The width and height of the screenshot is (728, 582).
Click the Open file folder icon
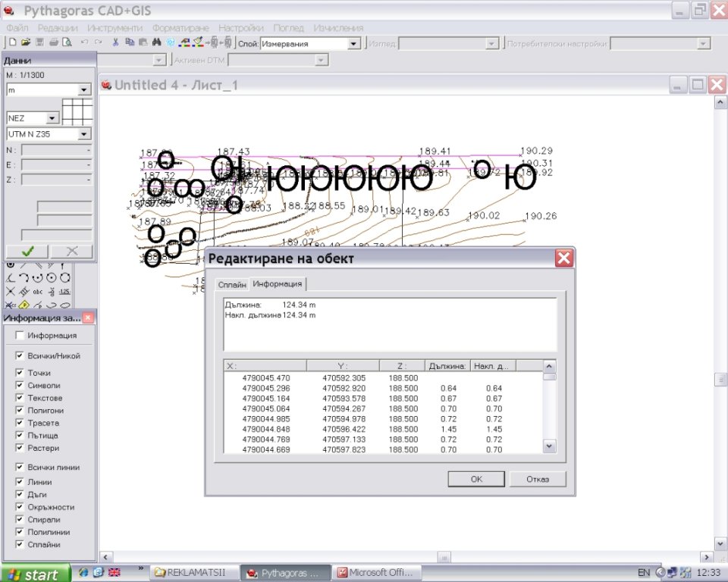pyautogui.click(x=25, y=43)
